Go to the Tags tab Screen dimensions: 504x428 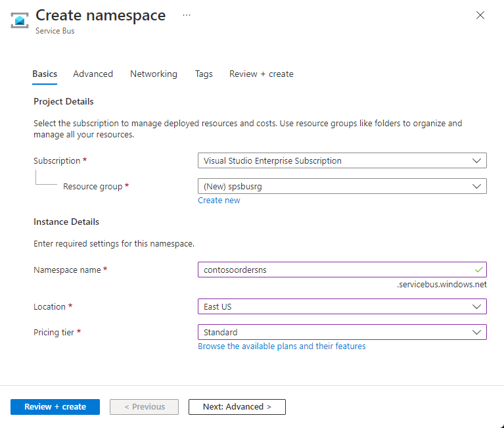coord(204,74)
